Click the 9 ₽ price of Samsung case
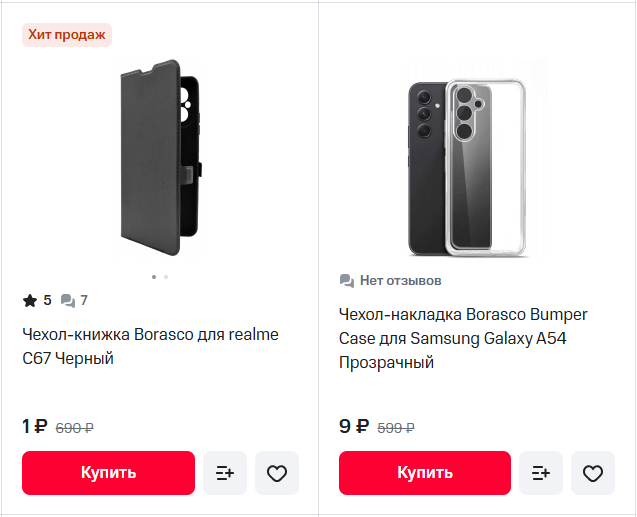This screenshot has height=517, width=637. tap(354, 426)
